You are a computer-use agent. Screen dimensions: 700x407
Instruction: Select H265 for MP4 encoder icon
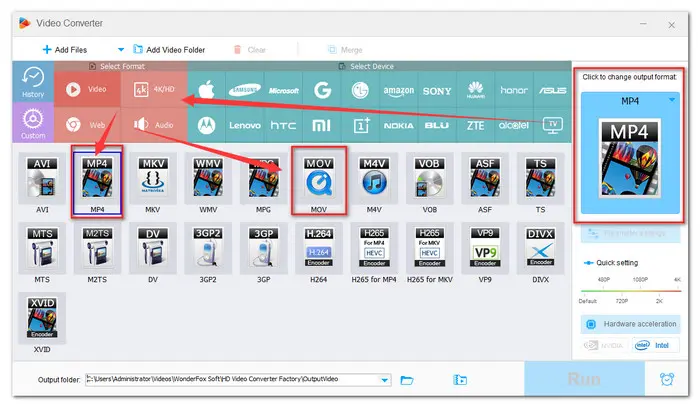point(374,248)
